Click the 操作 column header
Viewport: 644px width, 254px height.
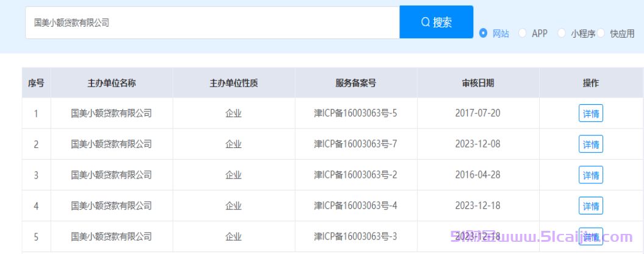coord(590,83)
